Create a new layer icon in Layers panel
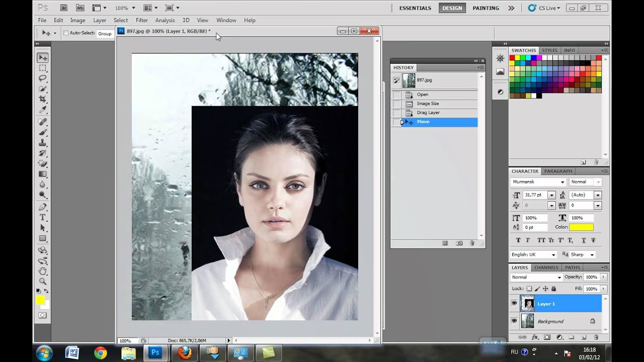 click(x=584, y=337)
